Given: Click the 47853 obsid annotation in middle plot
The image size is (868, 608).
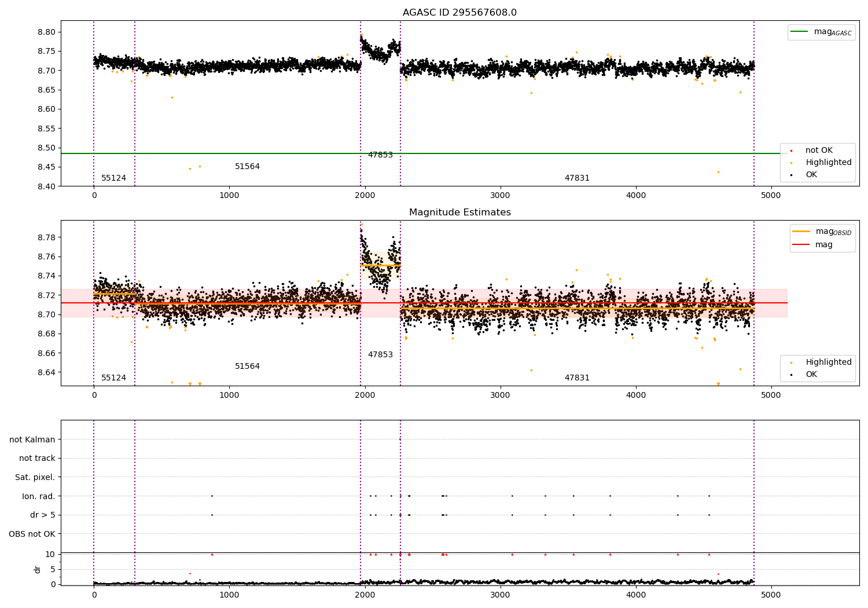Looking at the screenshot, I should pos(381,355).
